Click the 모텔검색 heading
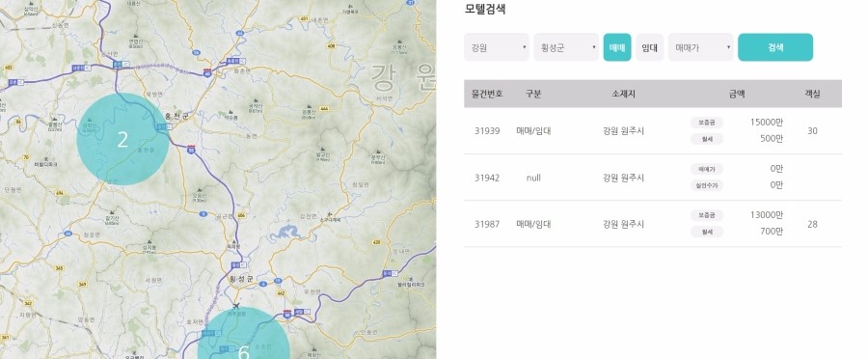 485,9
